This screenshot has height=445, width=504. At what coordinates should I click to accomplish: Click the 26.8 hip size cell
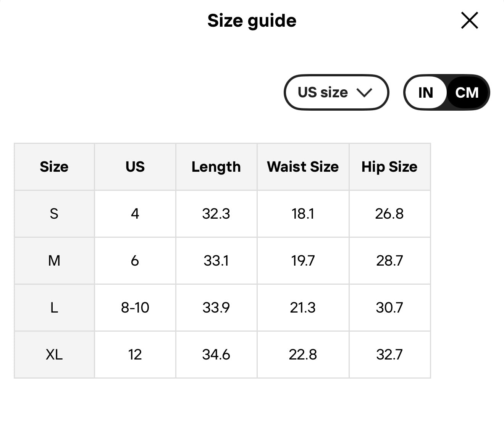click(x=389, y=214)
